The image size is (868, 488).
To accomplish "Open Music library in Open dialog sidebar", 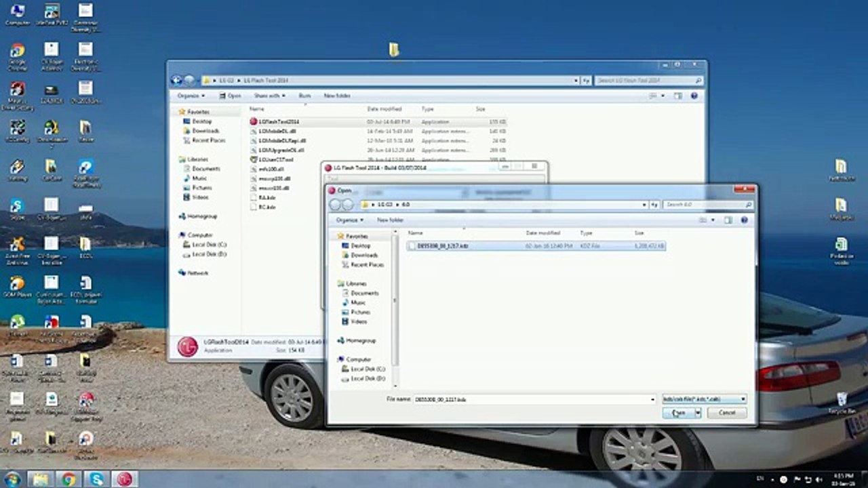I will [358, 303].
